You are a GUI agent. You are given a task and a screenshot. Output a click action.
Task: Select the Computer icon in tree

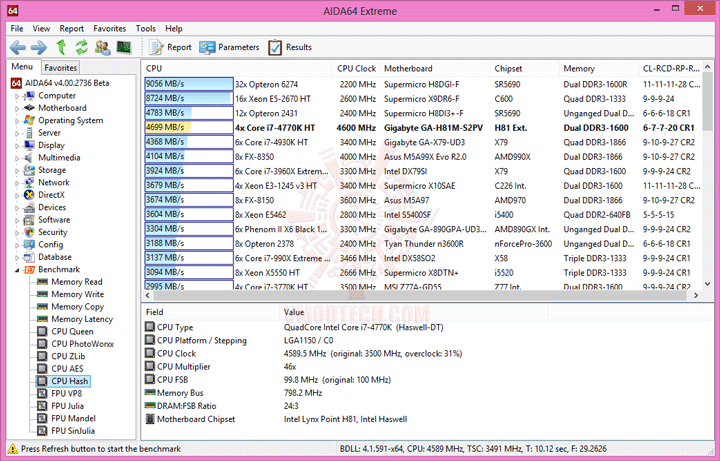(x=29, y=96)
